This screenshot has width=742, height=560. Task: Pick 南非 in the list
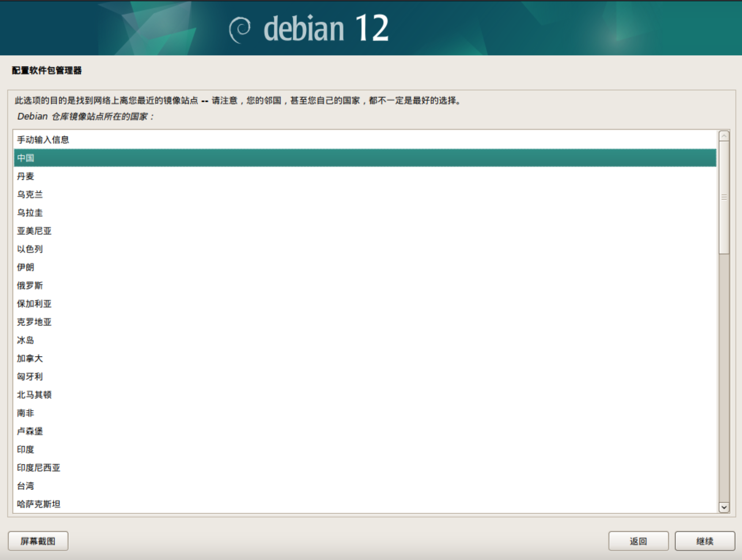coord(26,413)
